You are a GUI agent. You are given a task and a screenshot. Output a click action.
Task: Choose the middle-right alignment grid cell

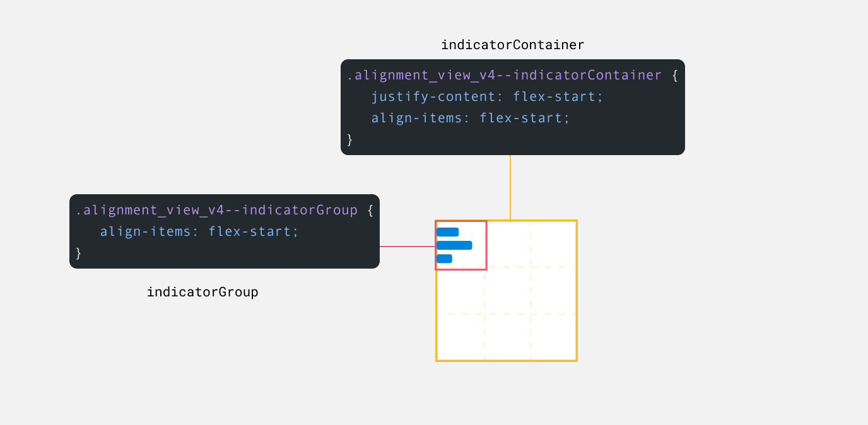tap(553, 290)
